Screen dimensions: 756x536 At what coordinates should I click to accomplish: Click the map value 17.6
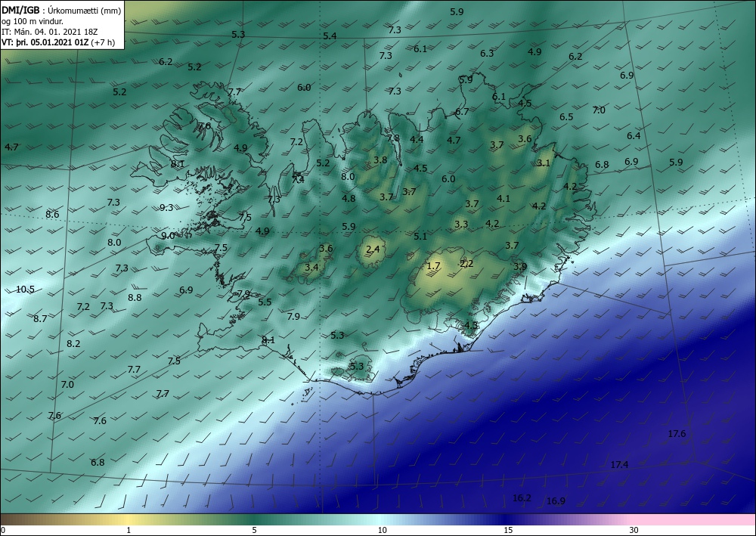pos(677,434)
